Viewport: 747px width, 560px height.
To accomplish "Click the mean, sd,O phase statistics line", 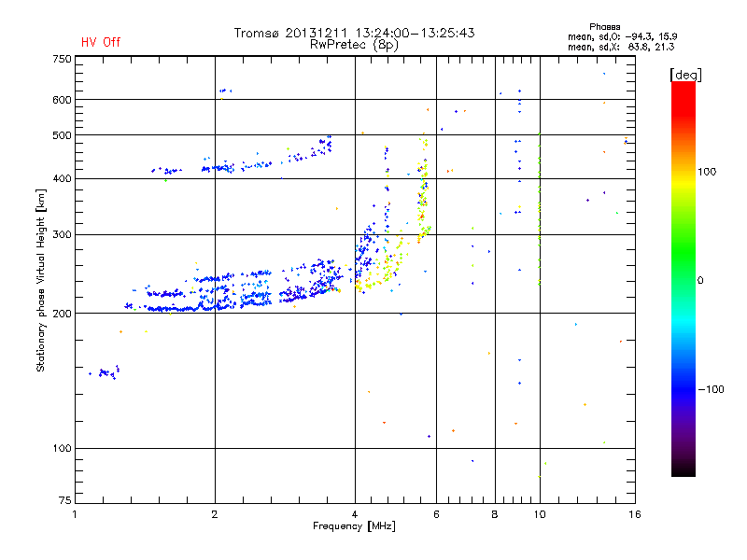I will (622, 36).
